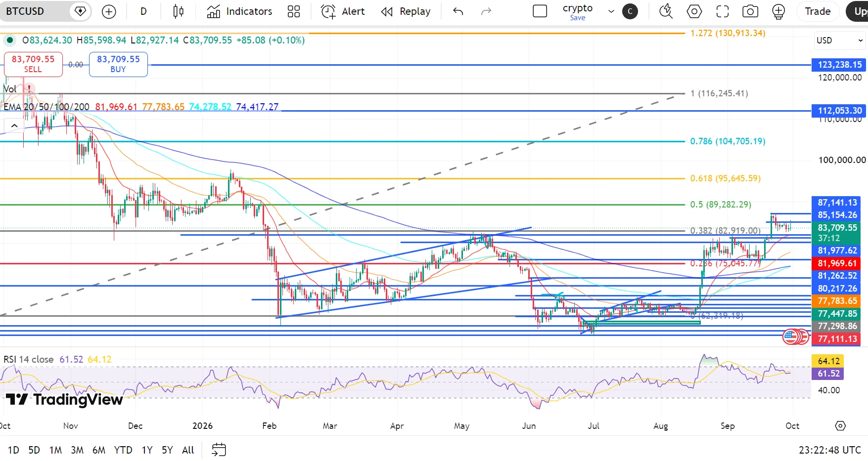Click the SELL 83,709.55 button

(33, 64)
